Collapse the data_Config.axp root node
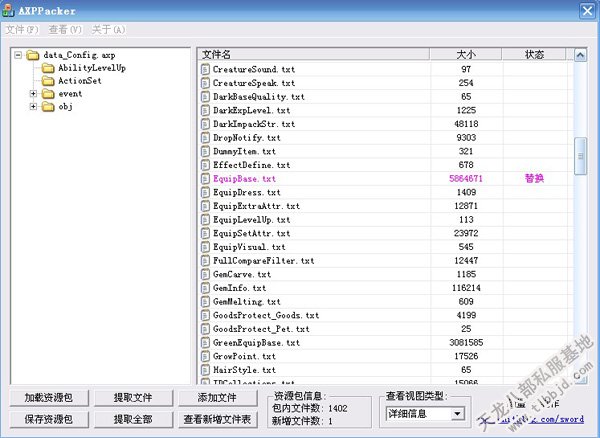The width and height of the screenshot is (600, 438). 19,55
